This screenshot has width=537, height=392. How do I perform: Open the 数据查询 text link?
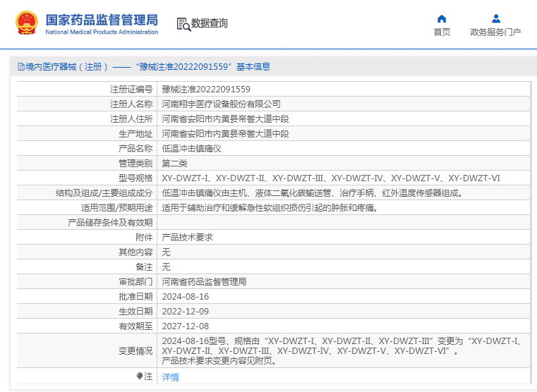click(210, 23)
